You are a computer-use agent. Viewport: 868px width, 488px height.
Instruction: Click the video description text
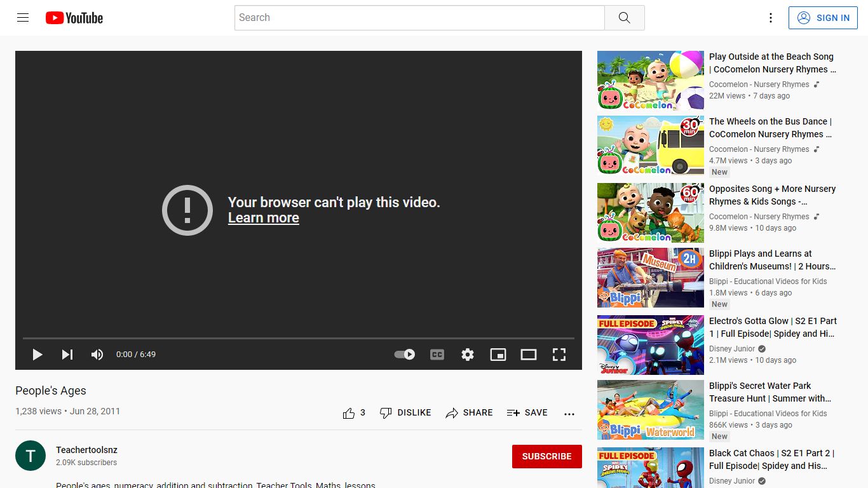point(216,485)
